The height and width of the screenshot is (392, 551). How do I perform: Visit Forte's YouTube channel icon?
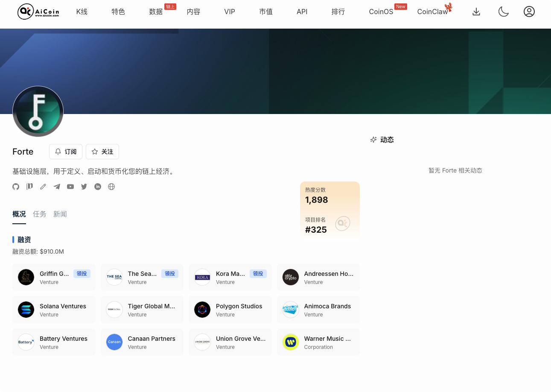point(70,186)
